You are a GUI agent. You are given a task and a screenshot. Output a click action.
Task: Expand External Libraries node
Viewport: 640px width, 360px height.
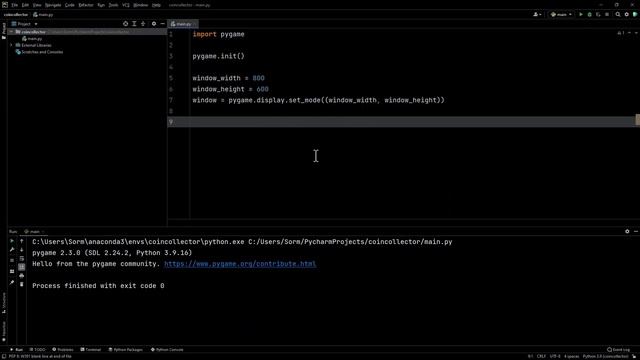point(11,45)
